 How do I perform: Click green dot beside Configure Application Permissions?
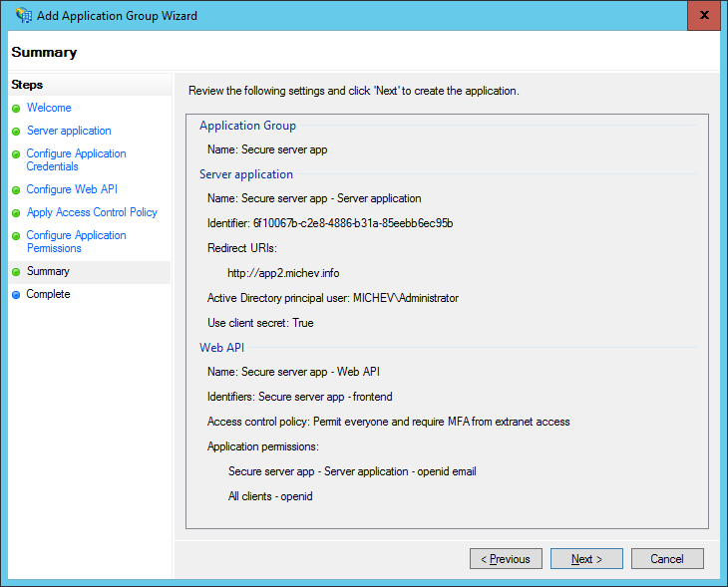[x=16, y=236]
